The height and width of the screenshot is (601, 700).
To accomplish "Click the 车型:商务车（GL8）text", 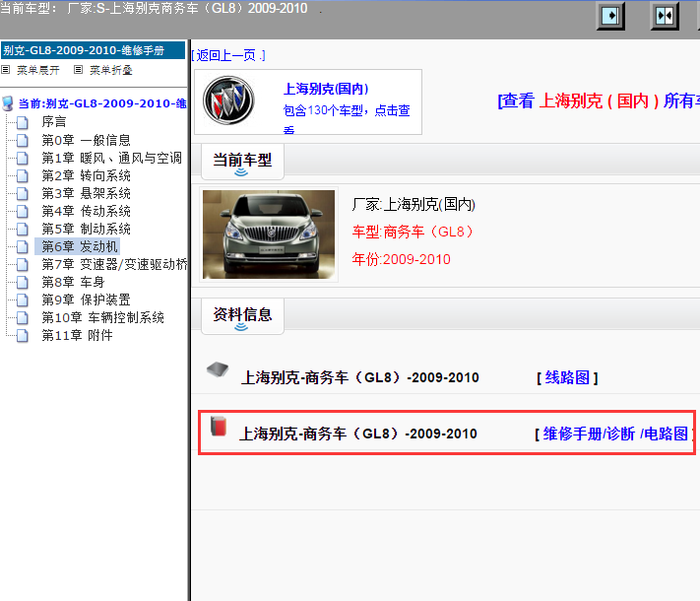I will [413, 232].
